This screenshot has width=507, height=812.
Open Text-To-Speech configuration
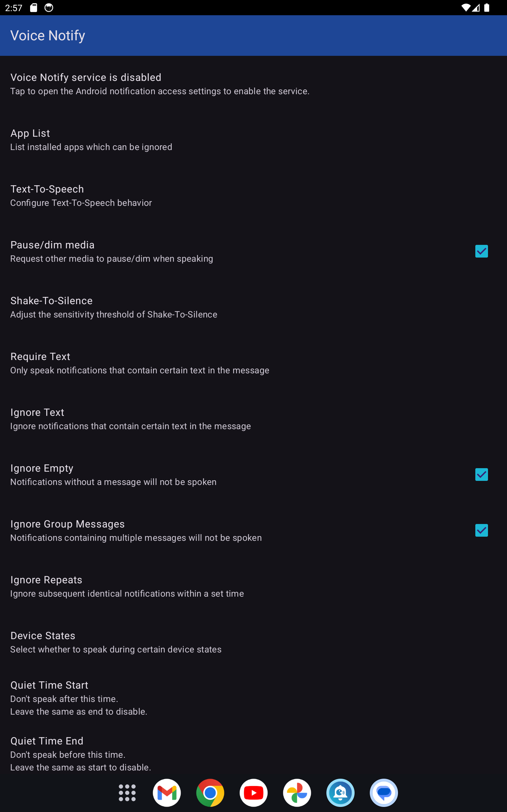(x=81, y=196)
